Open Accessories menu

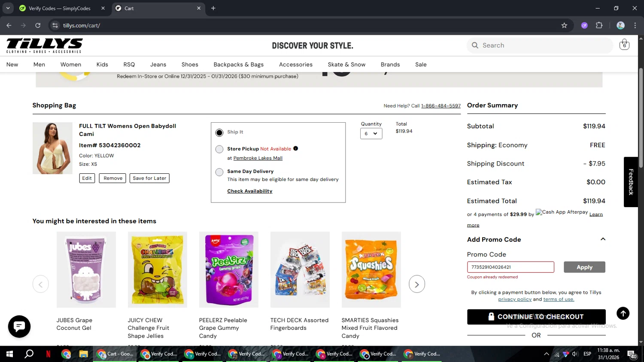point(296,64)
